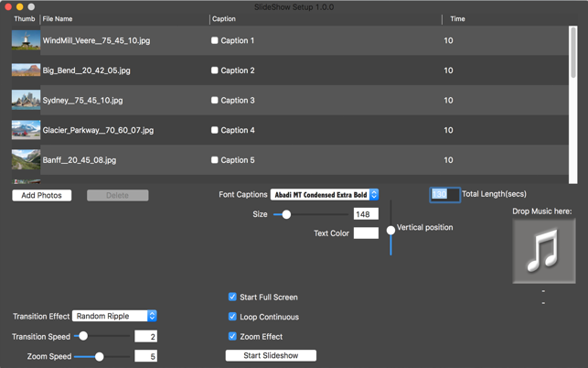Enable the Caption 5 checkbox
This screenshot has width=588, height=368.
coord(215,159)
